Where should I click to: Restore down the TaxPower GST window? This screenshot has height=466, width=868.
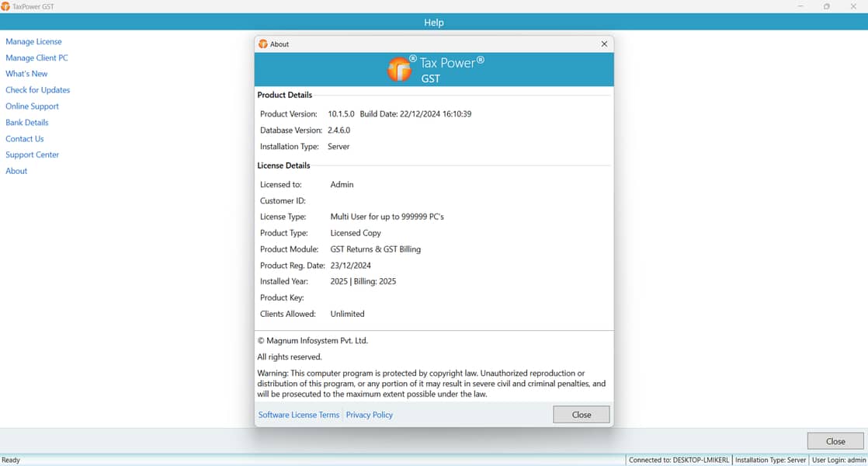pos(827,7)
